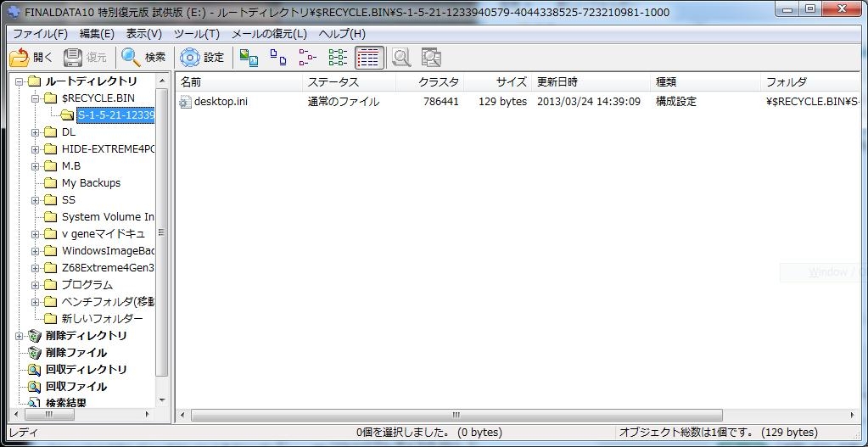This screenshot has height=447, width=868.
Task: Select the S-1-5-21-12339 subfolder
Action: [x=115, y=115]
